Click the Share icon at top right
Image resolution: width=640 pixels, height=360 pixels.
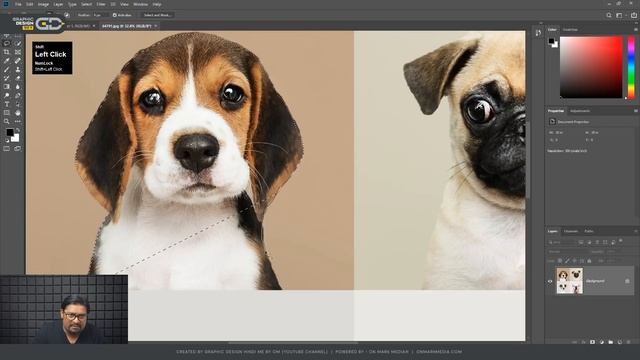point(634,15)
